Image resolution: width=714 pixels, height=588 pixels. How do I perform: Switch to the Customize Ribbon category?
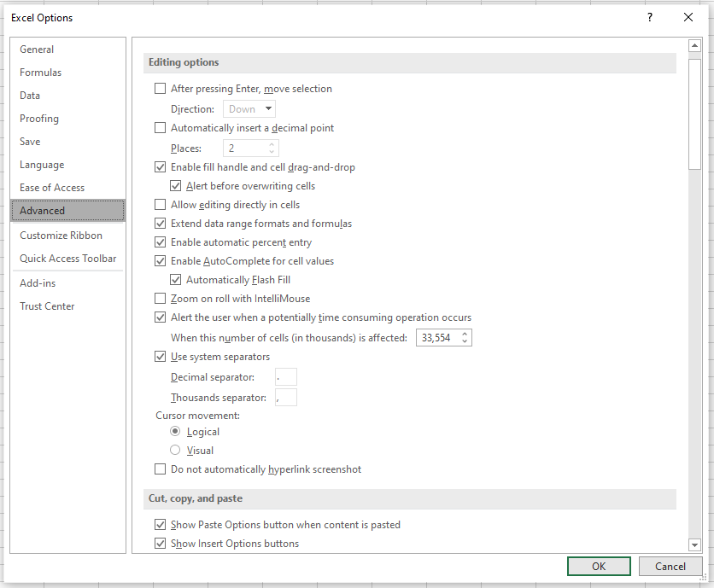(61, 236)
